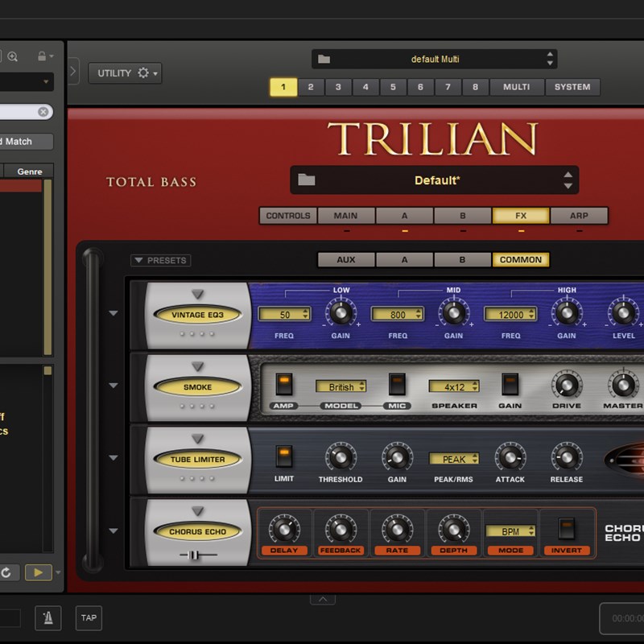Image resolution: width=644 pixels, height=644 pixels.
Task: Enable the LIMIT switch on the Tube Limiter
Action: 283,457
